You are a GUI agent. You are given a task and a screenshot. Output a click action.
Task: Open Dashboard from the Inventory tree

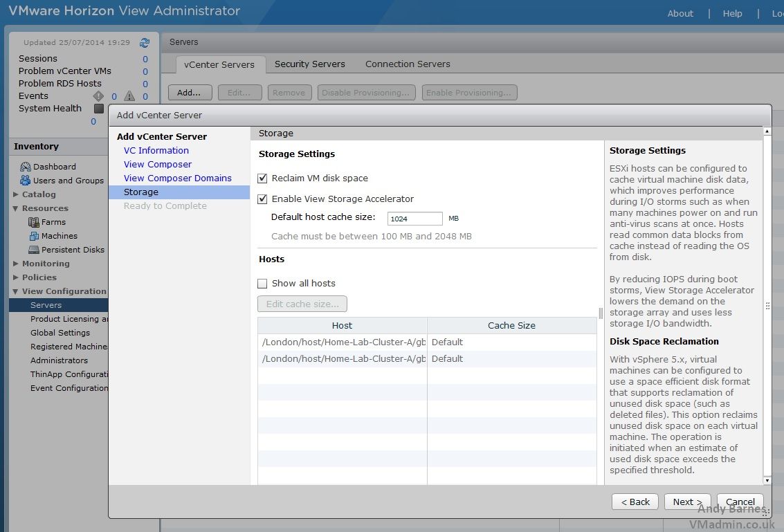[55, 167]
